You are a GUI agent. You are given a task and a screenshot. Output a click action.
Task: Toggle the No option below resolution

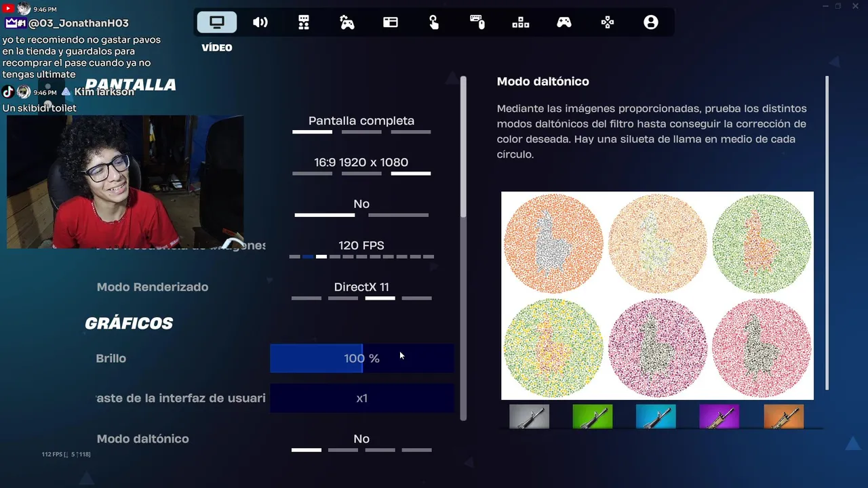tap(361, 206)
